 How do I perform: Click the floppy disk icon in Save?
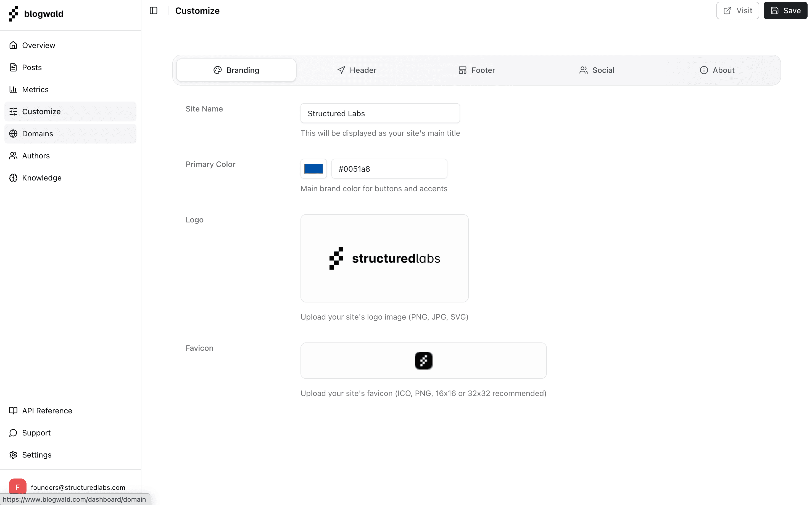point(774,11)
